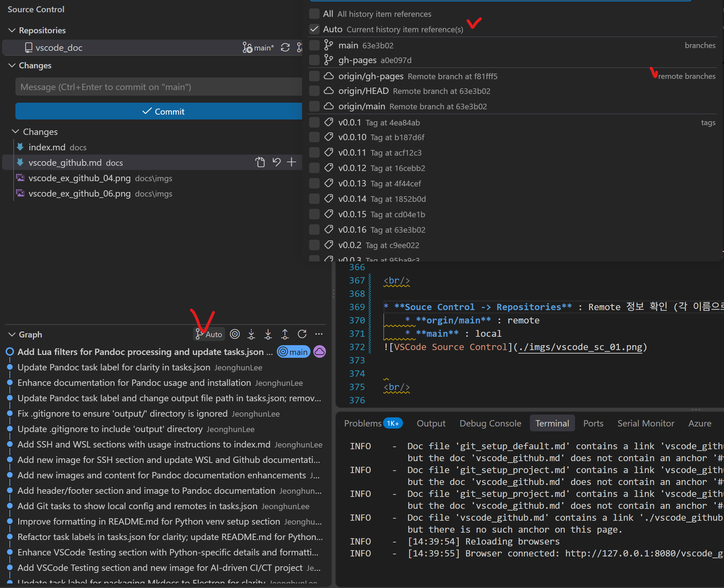Click the tag icon next to v0.0.1
724x588 pixels.
point(329,122)
